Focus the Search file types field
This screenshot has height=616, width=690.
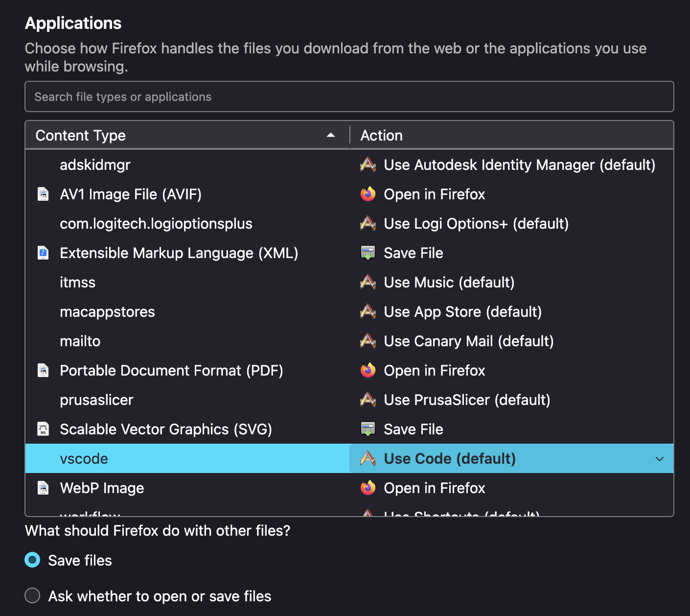(x=349, y=96)
